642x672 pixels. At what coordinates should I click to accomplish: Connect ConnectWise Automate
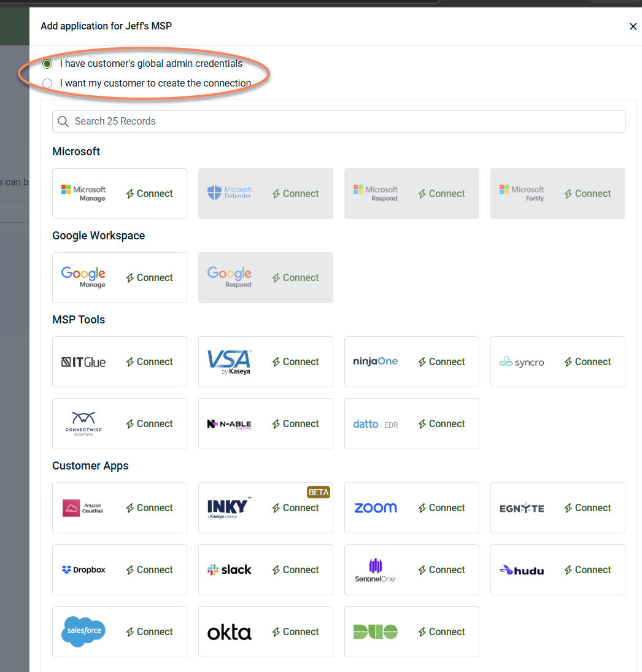pyautogui.click(x=150, y=424)
